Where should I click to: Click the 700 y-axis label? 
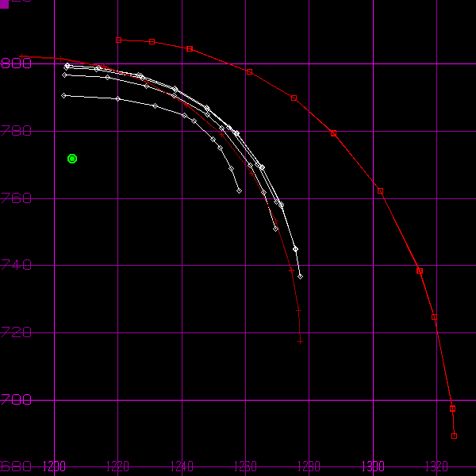point(16,400)
